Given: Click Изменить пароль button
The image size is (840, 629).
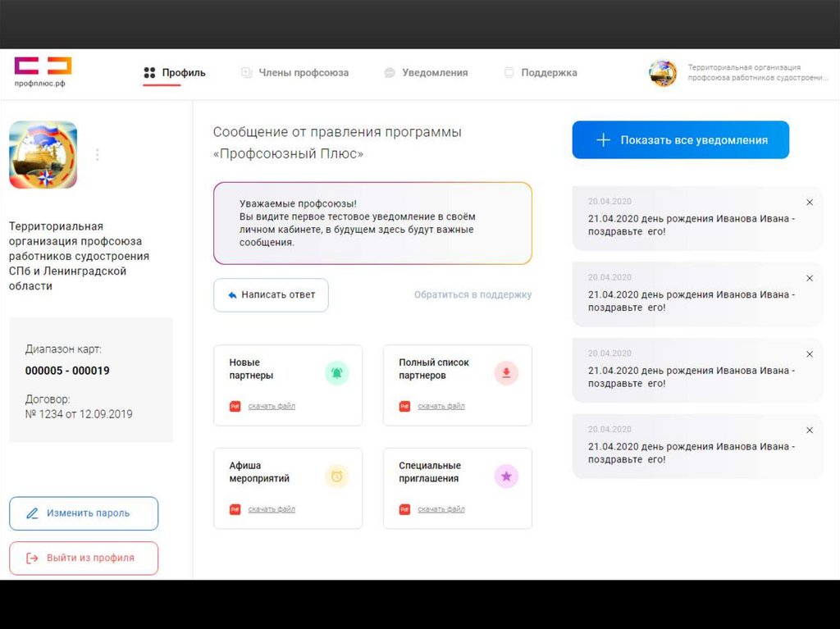Looking at the screenshot, I should tap(84, 513).
